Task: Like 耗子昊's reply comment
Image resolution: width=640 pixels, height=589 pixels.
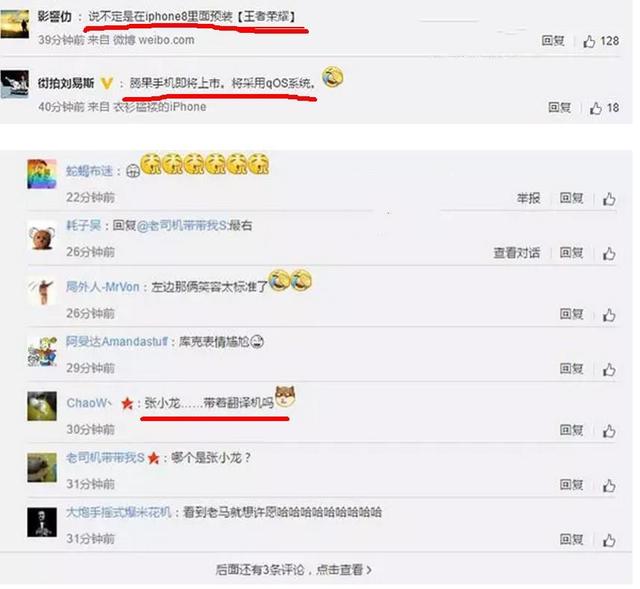Action: click(x=609, y=253)
